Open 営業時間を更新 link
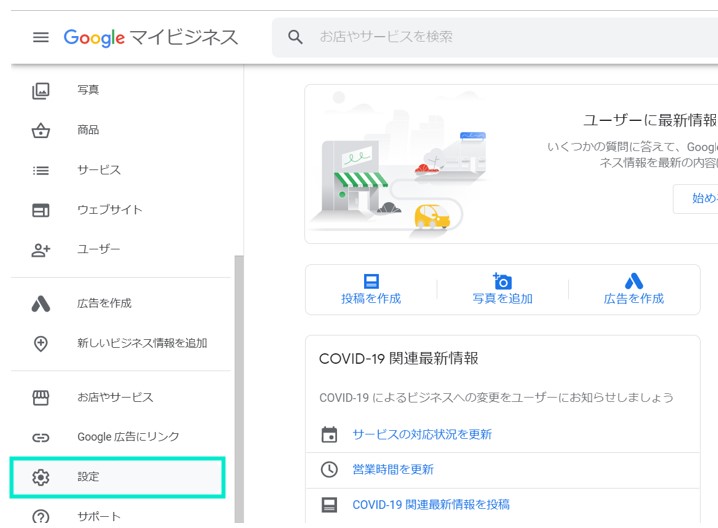Viewport: 718px width, 528px height. 393,470
